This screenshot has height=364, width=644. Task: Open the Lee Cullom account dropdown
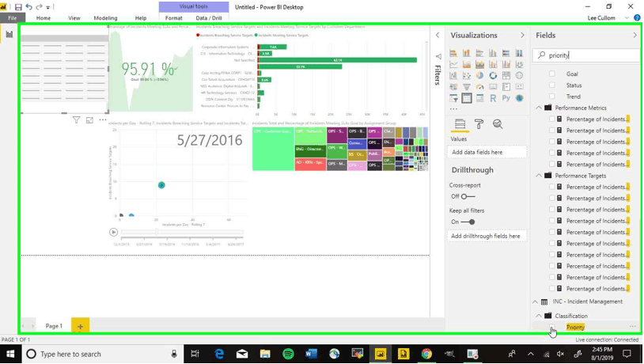click(x=627, y=18)
